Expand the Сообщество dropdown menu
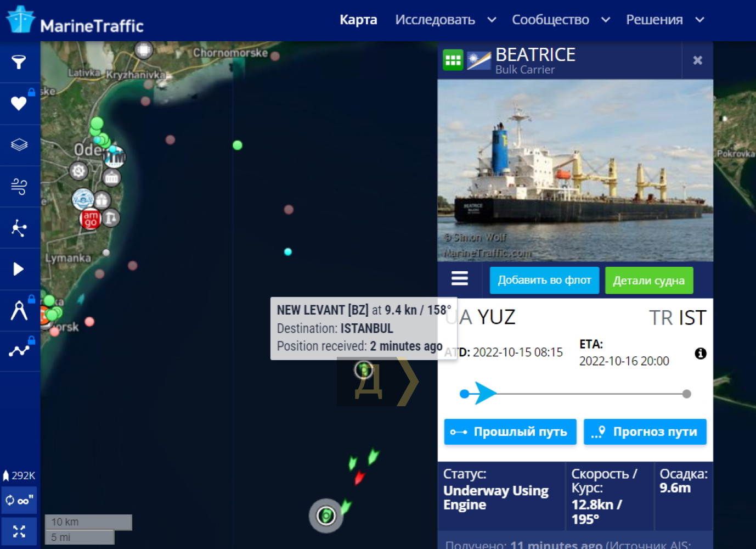The width and height of the screenshot is (756, 549). pyautogui.click(x=561, y=20)
